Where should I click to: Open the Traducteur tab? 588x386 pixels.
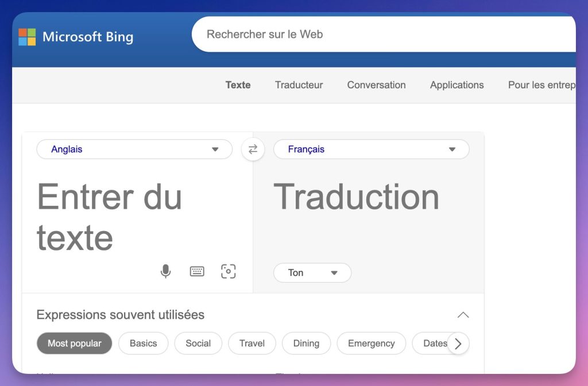(x=299, y=85)
